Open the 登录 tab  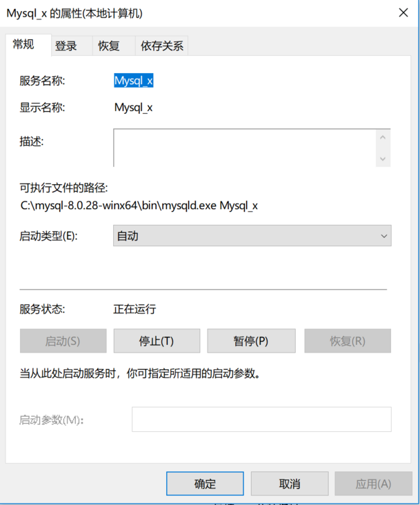[x=72, y=46]
